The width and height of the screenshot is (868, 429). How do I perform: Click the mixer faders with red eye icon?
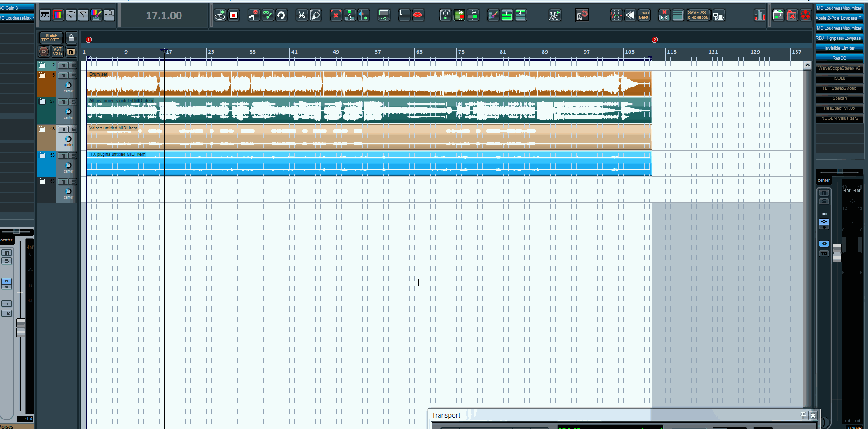pyautogui.click(x=254, y=15)
